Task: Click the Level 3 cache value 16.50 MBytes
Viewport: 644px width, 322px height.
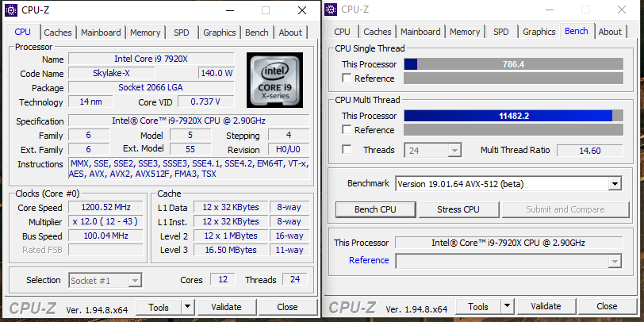Action: click(x=231, y=250)
